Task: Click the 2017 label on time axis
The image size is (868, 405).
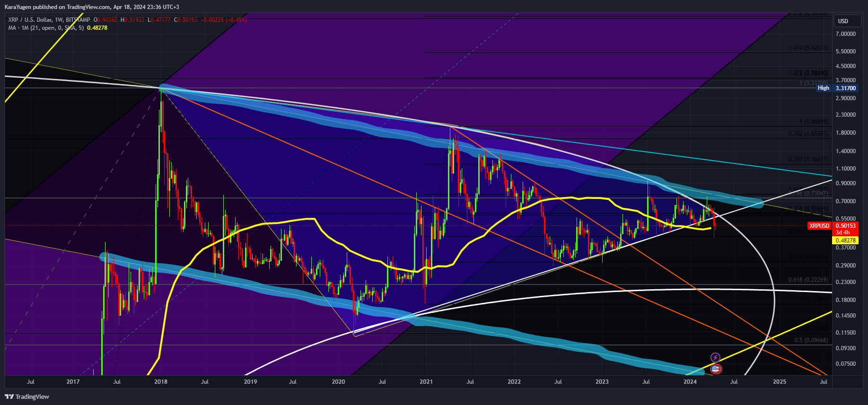Action: (x=73, y=382)
